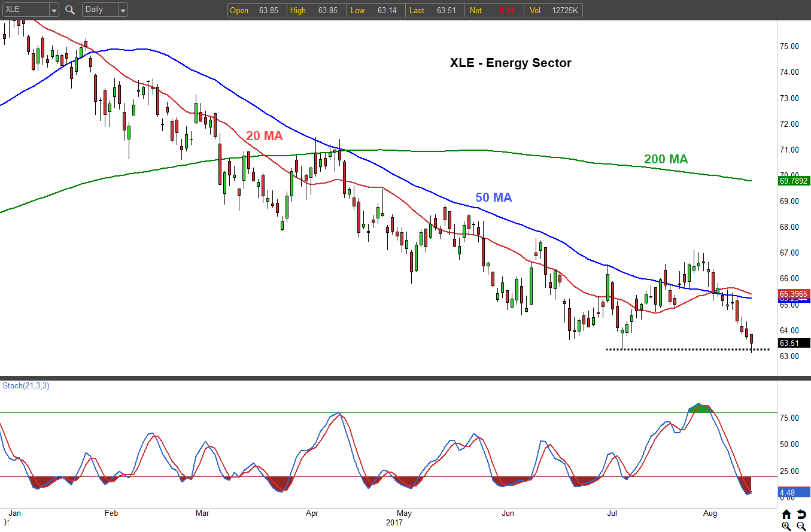
Task: Open the XLE symbol dropdown arrow
Action: click(x=54, y=10)
